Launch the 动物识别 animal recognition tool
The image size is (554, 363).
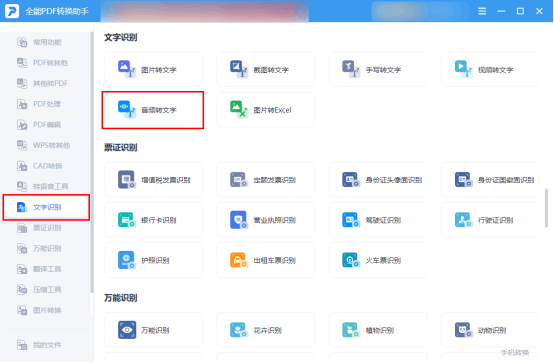[490, 330]
